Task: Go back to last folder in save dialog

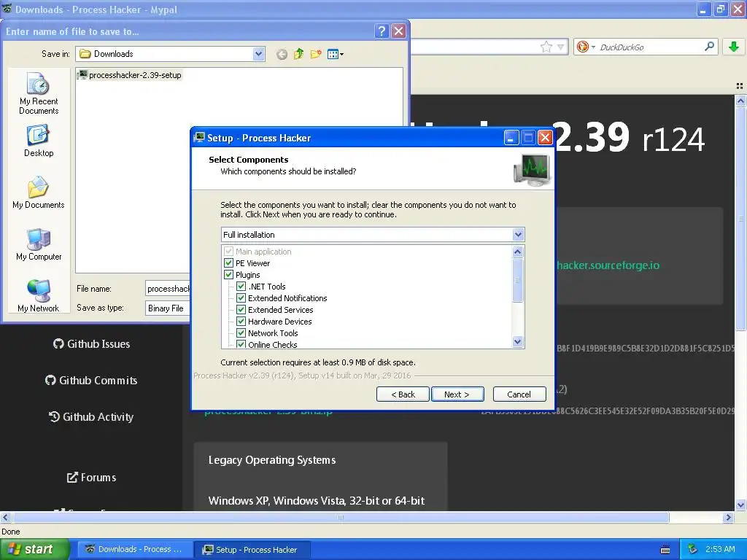Action: (282, 54)
